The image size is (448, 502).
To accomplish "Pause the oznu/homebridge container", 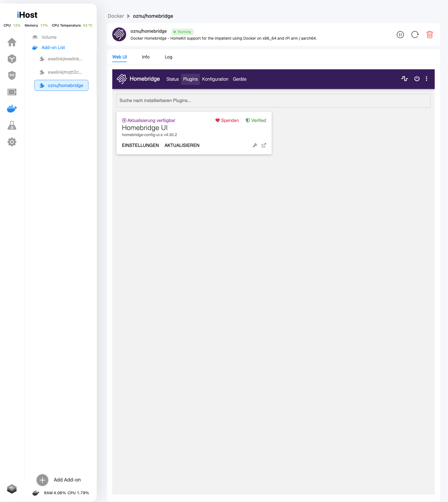I will [x=400, y=35].
